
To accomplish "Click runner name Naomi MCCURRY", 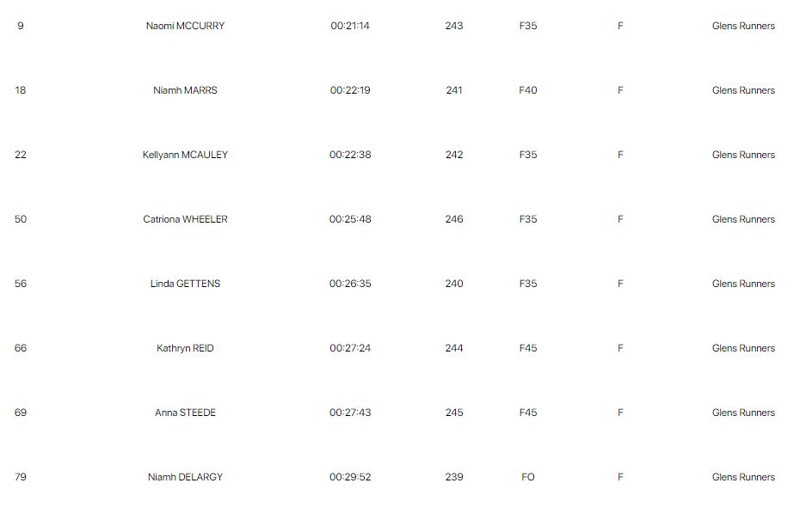I will click(185, 26).
